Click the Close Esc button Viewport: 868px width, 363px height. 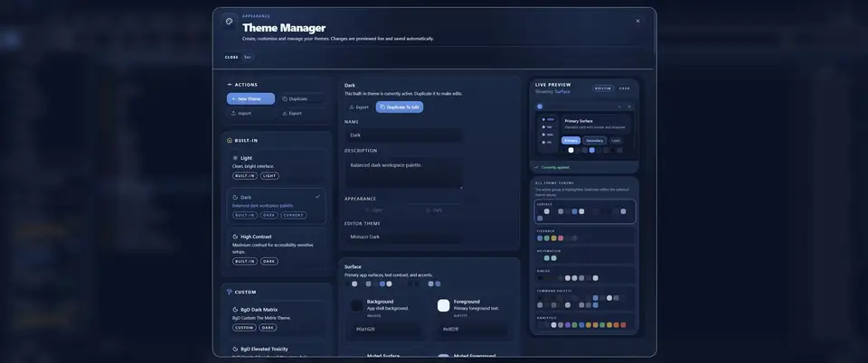click(x=239, y=57)
